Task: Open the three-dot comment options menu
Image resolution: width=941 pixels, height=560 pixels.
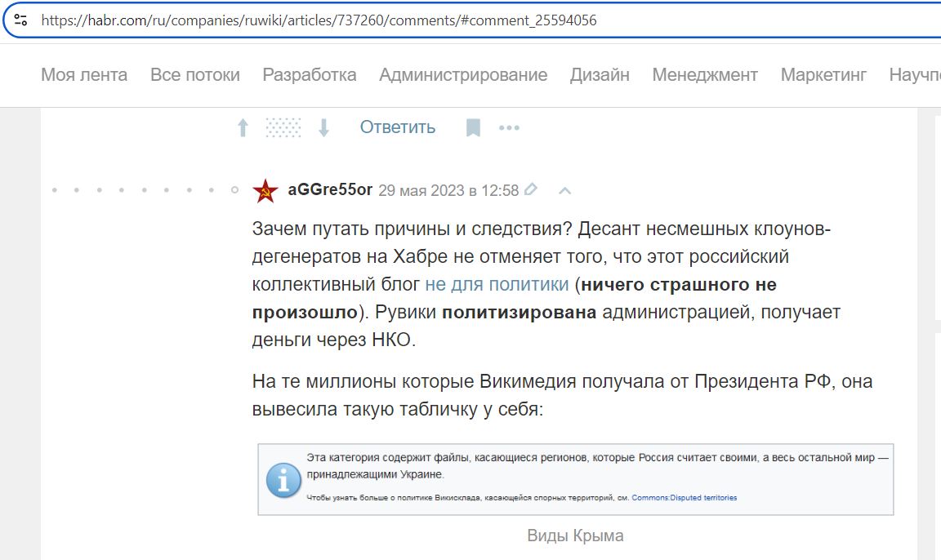Action: 509,127
